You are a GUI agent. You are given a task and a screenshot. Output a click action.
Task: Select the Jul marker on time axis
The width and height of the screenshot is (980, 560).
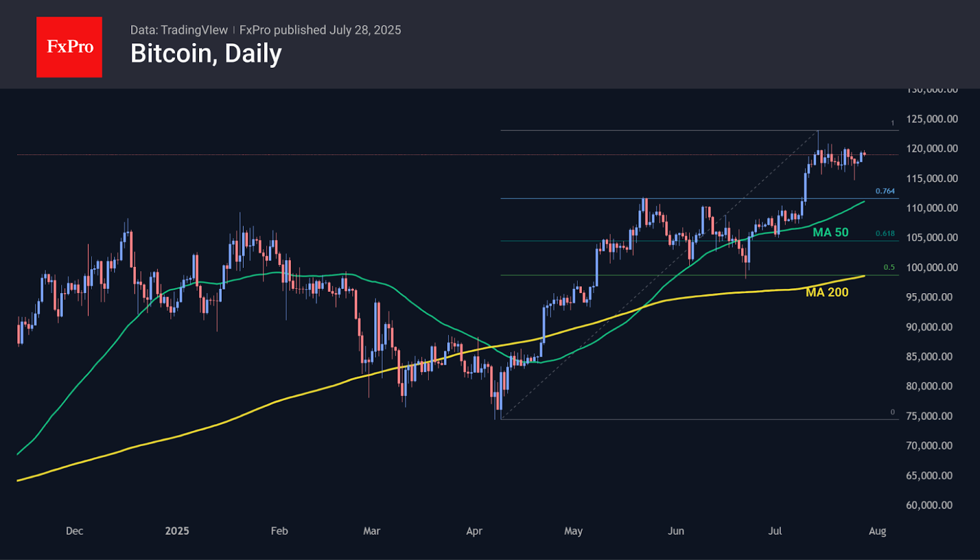[775, 531]
